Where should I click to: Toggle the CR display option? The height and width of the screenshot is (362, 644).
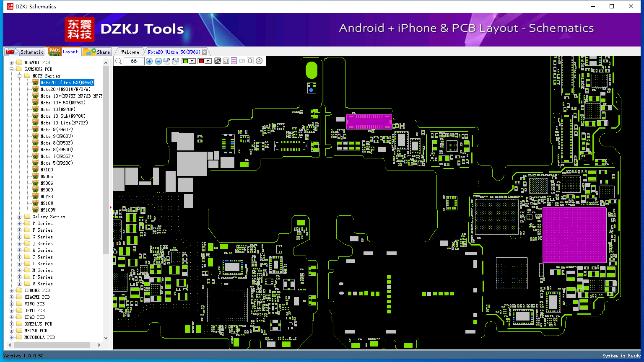[242, 61]
